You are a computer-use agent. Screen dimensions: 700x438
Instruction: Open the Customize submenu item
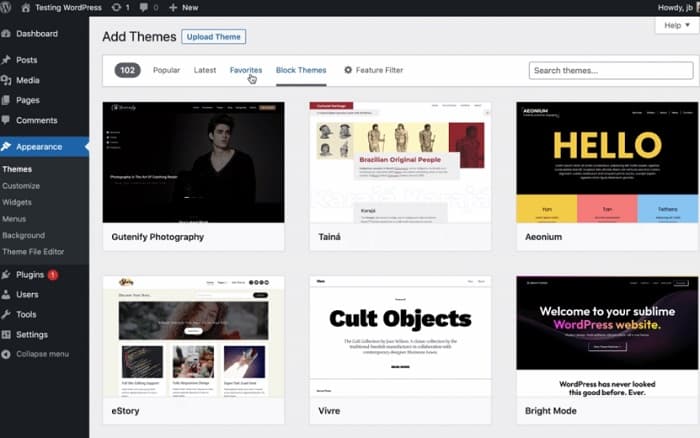21,186
